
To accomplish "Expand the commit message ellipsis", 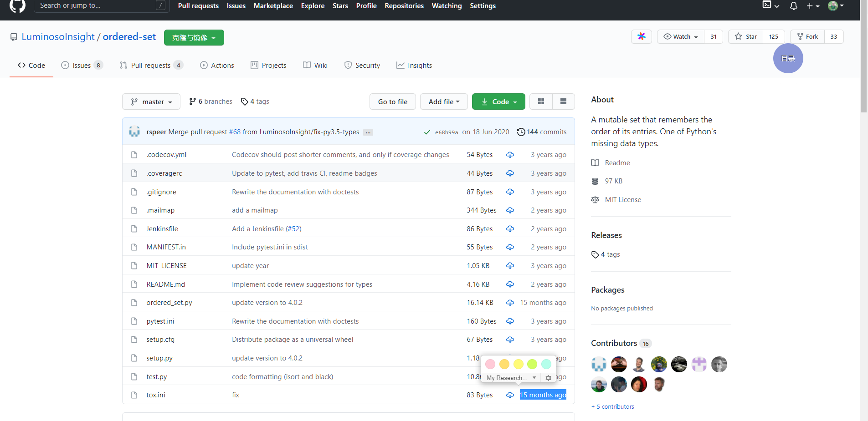I will 368,132.
